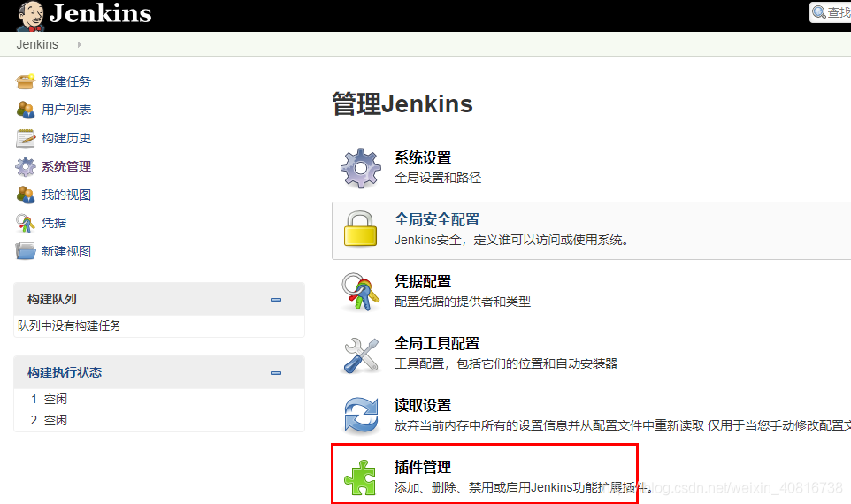Collapse the 构建执行状态 panel
This screenshot has height=504, width=851.
(276, 373)
